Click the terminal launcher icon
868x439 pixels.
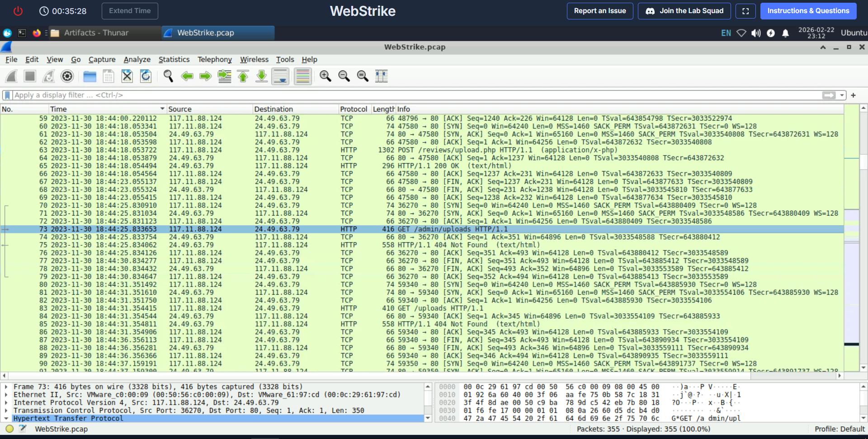coord(22,33)
